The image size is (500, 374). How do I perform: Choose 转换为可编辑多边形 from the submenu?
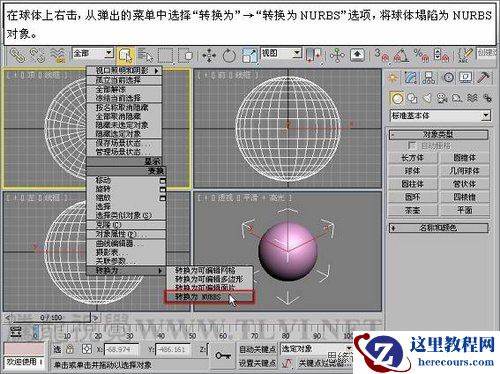click(209, 279)
